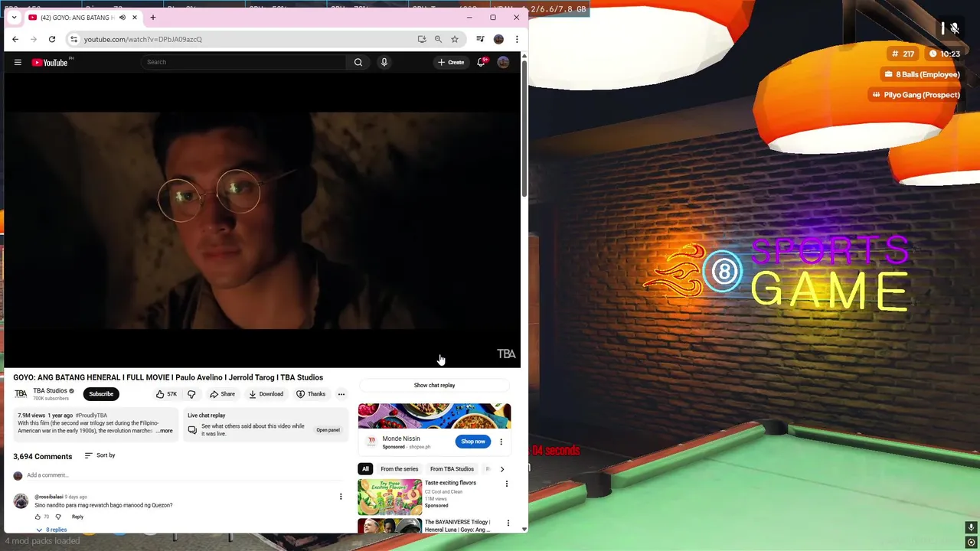Focus the YouTube search box

pyautogui.click(x=243, y=62)
